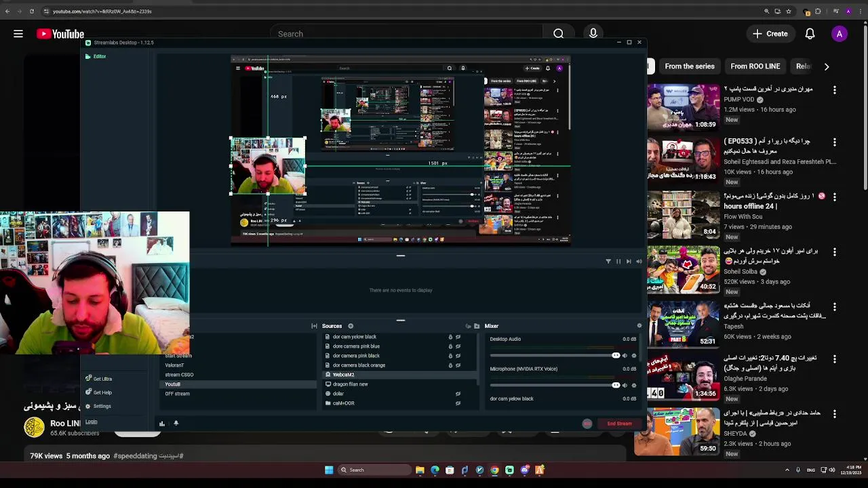Skip the current alert in events
Viewport: 868px width, 488px height.
point(629,261)
